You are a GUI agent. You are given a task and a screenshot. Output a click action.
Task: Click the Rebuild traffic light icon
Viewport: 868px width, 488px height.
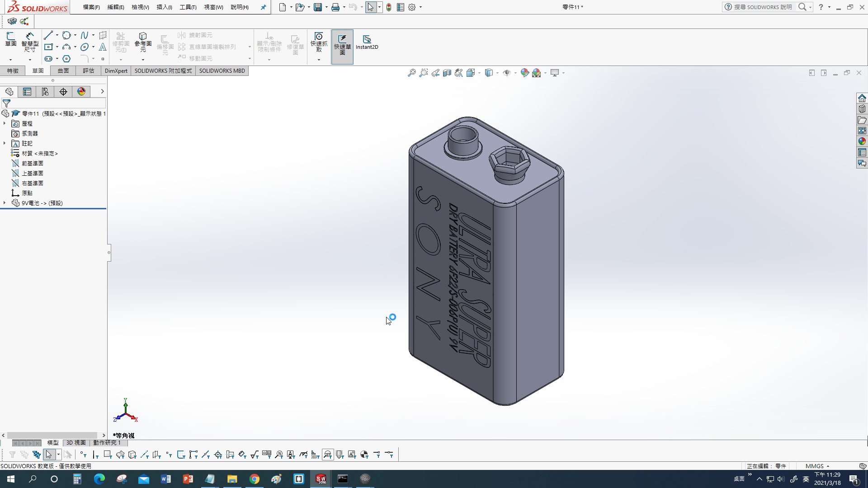[389, 7]
